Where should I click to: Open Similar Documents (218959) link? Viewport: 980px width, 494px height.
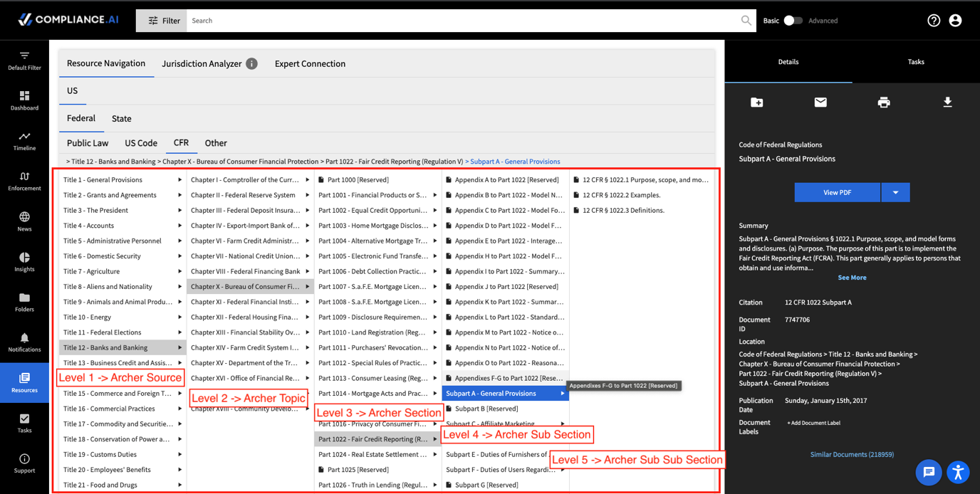point(852,454)
